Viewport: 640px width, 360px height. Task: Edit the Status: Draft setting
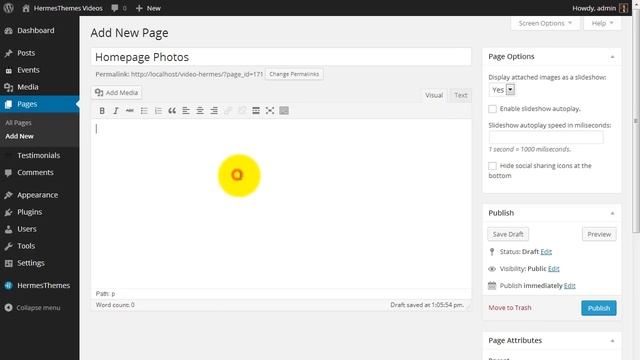(x=546, y=252)
